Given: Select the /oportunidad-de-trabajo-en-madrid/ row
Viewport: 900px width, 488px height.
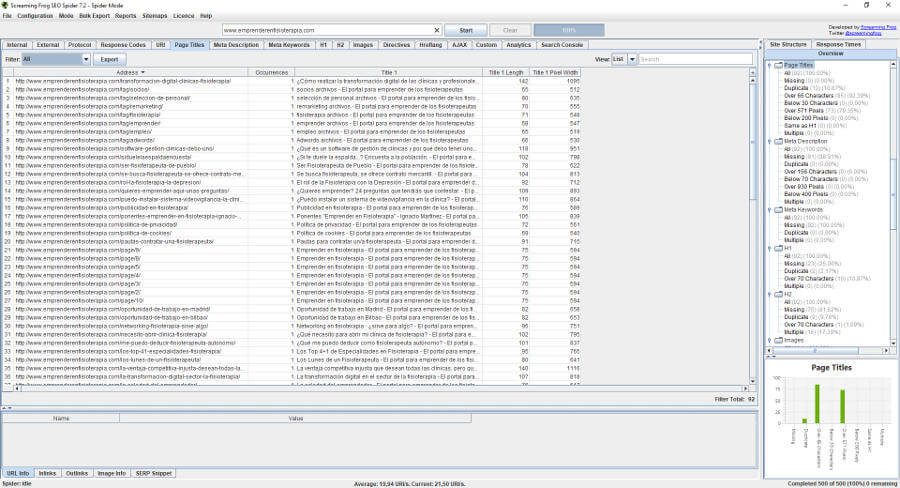Looking at the screenshot, I should pos(293,309).
